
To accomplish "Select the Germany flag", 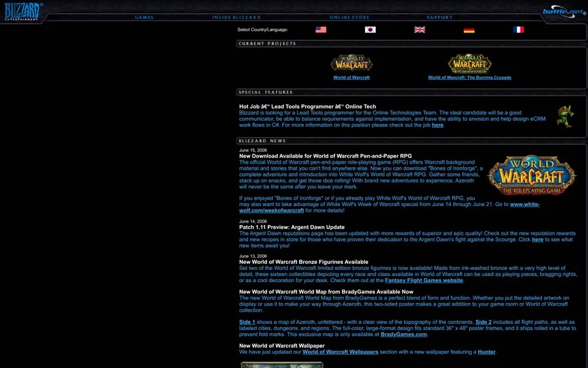I will click(469, 29).
